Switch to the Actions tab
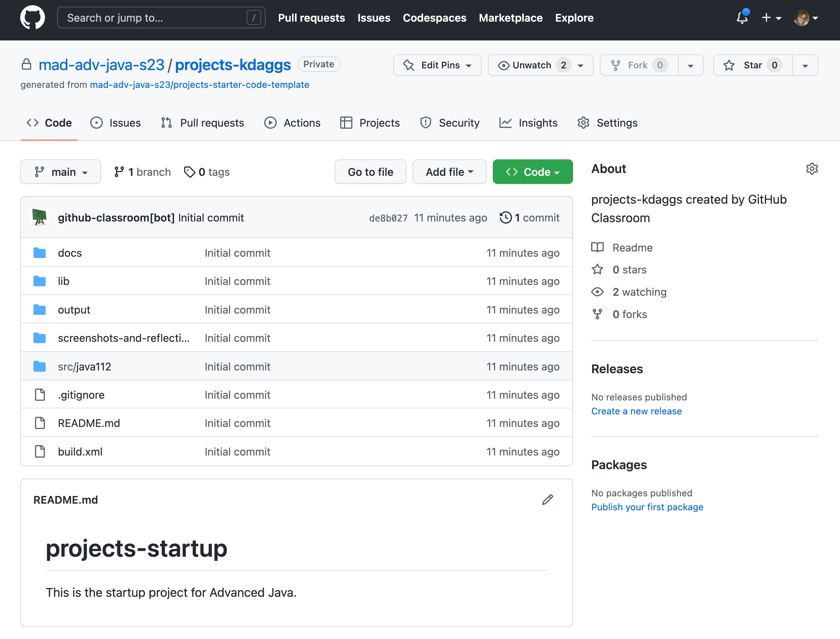This screenshot has height=639, width=840. 292,123
